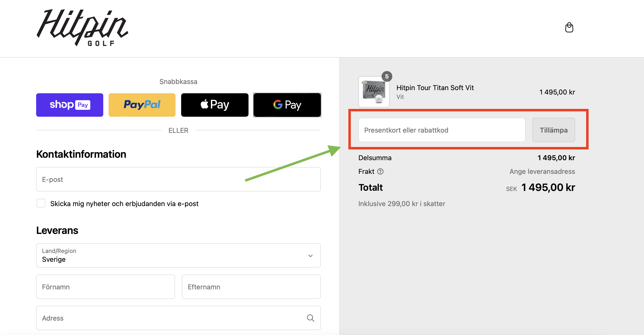This screenshot has width=644, height=335.
Task: Click the Hitpin Golf logo
Action: (x=82, y=28)
